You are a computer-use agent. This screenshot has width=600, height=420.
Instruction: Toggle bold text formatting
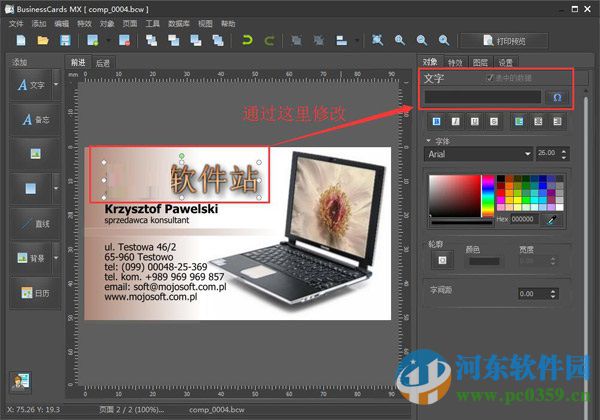[x=436, y=122]
